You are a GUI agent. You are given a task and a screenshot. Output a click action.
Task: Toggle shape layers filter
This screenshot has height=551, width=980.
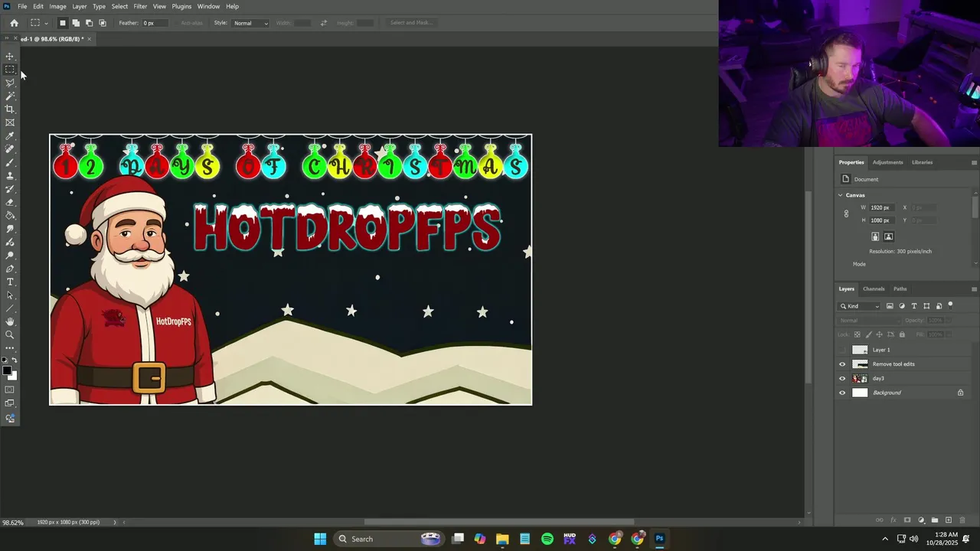[926, 306]
